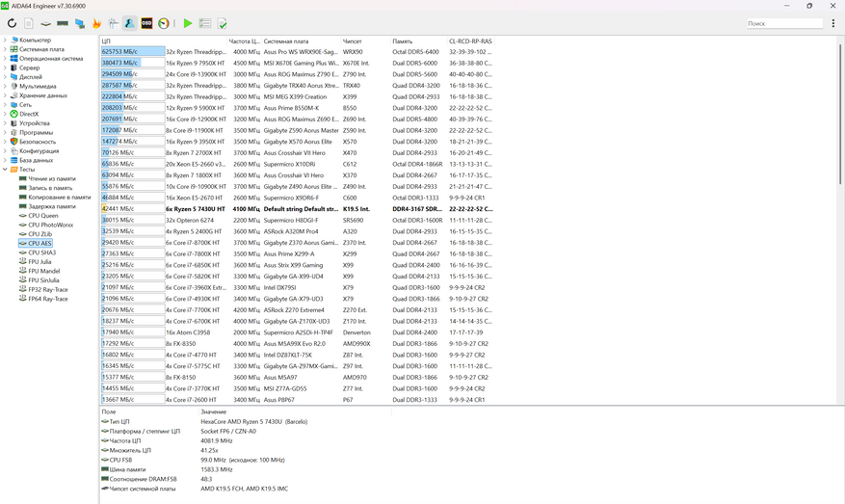Image resolution: width=845 pixels, height=504 pixels.
Task: Click the user silhouette toolbar icon
Action: click(x=130, y=23)
